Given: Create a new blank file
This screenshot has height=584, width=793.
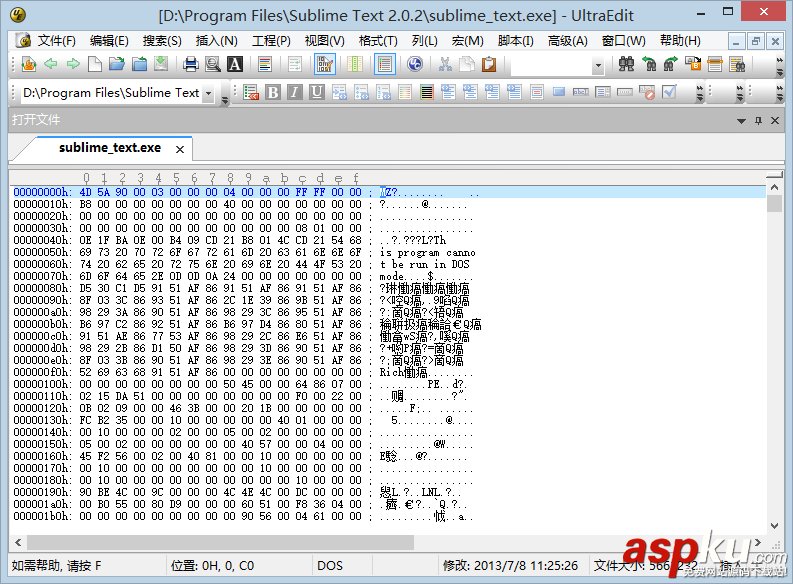Looking at the screenshot, I should [95, 64].
